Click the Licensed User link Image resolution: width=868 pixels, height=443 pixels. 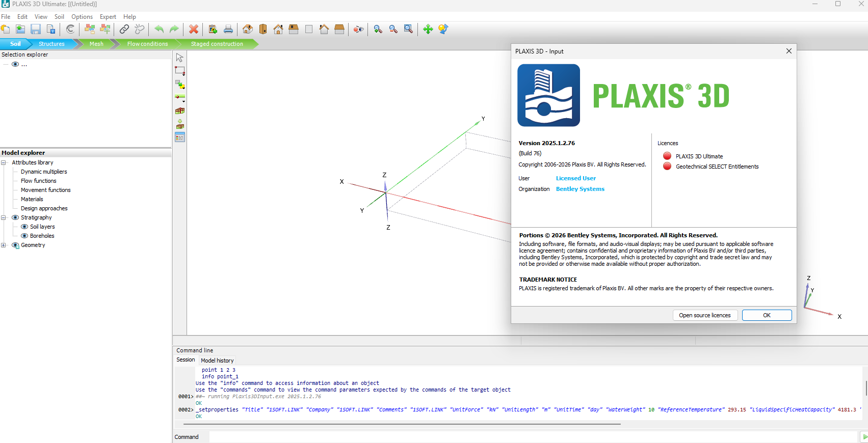(575, 178)
